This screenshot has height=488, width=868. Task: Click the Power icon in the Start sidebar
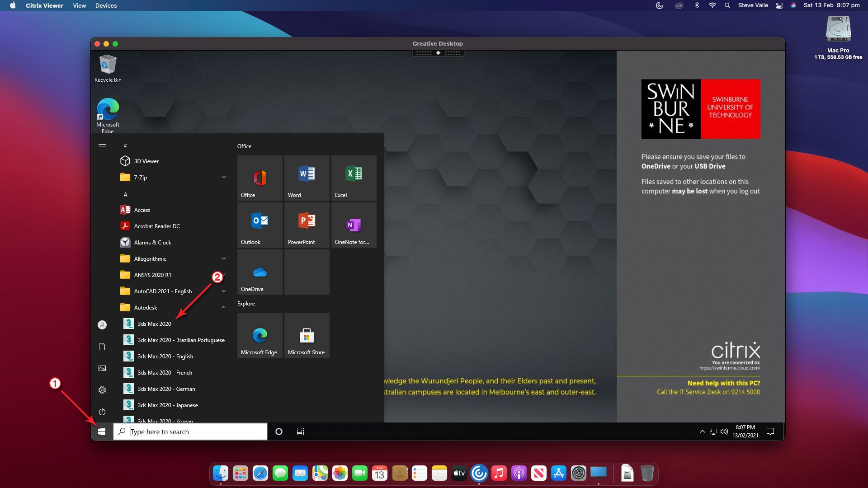(102, 412)
